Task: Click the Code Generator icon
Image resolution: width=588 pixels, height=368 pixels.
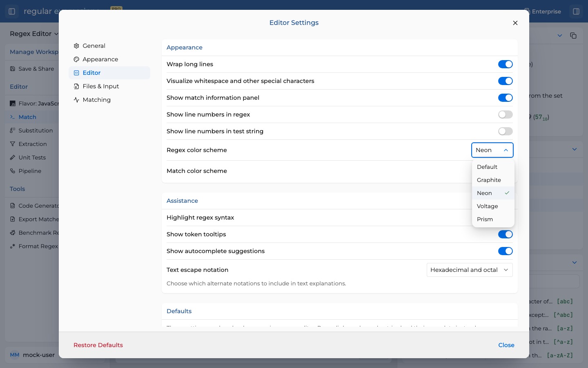Action: (x=13, y=206)
